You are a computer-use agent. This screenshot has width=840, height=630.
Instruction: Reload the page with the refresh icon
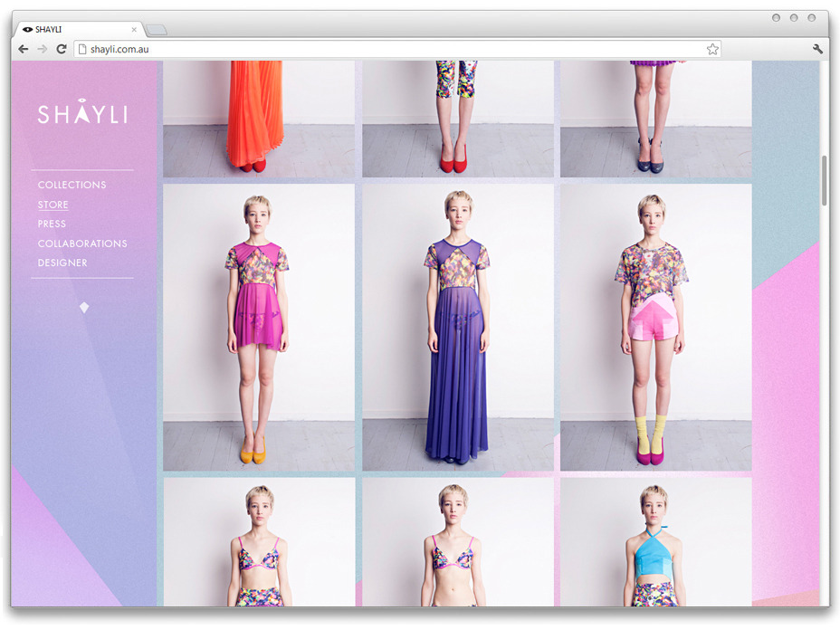tap(62, 49)
